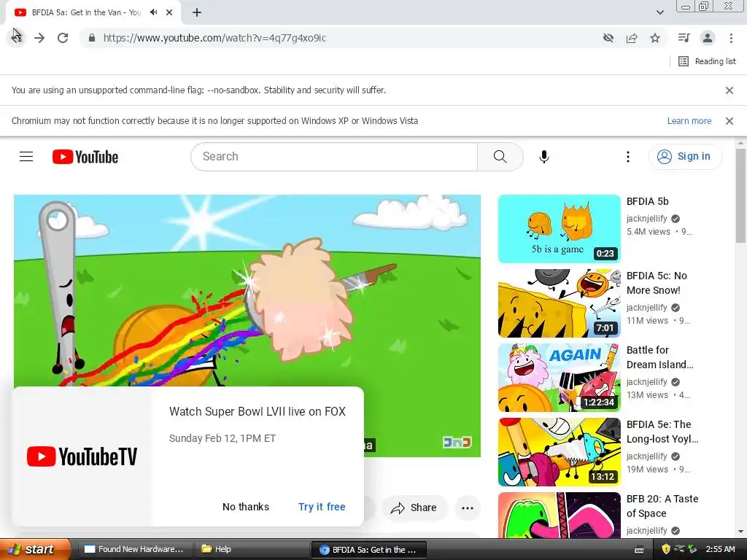This screenshot has width=747, height=560.
Task: Click the crossed-eye tracking icon in address bar
Action: [608, 38]
